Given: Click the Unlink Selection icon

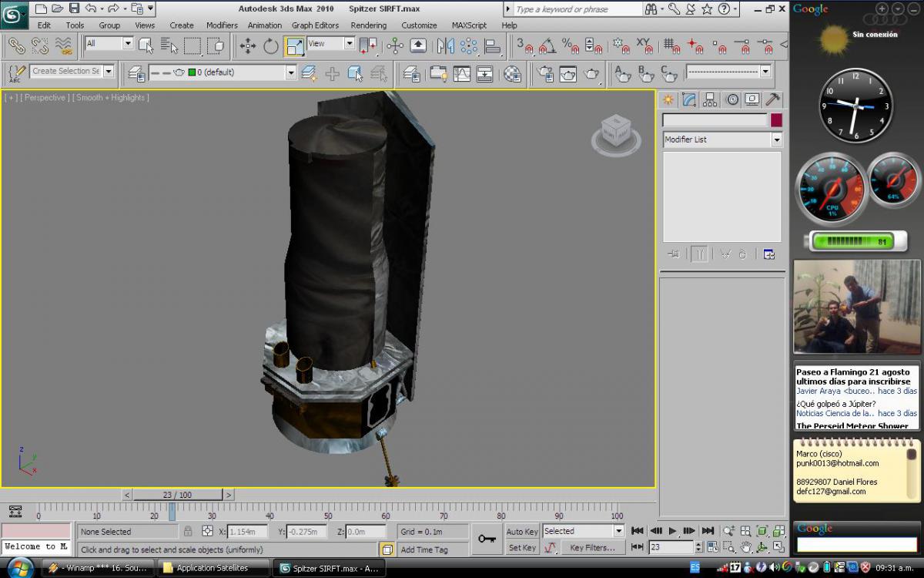Looking at the screenshot, I should [40, 46].
